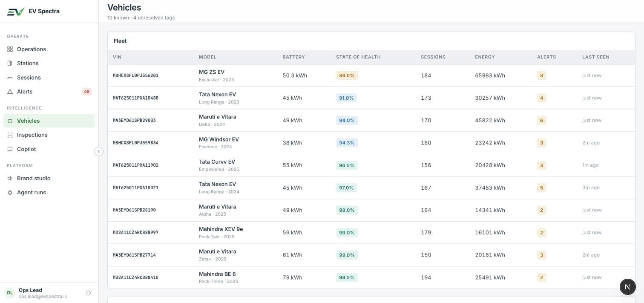
Task: Click the ops.lead@evspectra.io email
Action: pyautogui.click(x=43, y=296)
